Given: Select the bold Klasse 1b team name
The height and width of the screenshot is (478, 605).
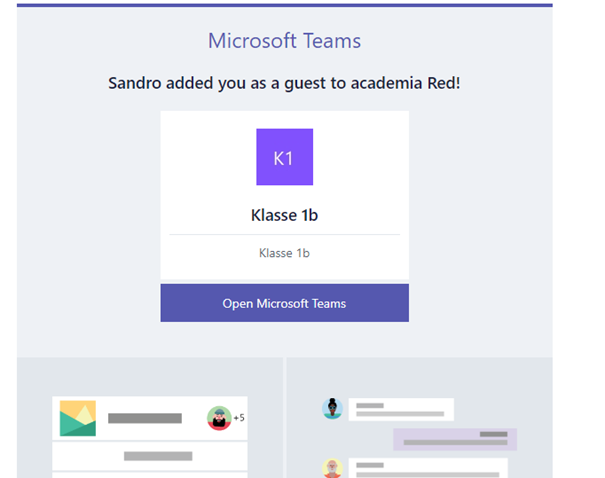Looking at the screenshot, I should tap(284, 215).
